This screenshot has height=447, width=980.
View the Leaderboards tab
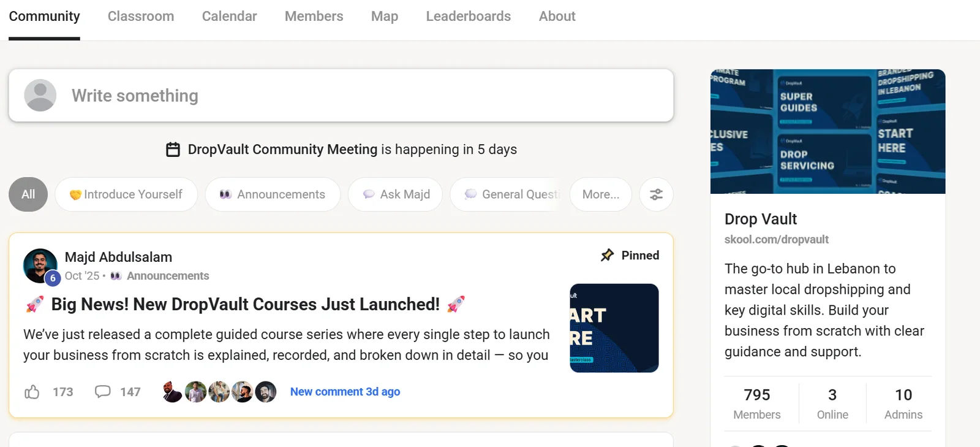tap(469, 17)
